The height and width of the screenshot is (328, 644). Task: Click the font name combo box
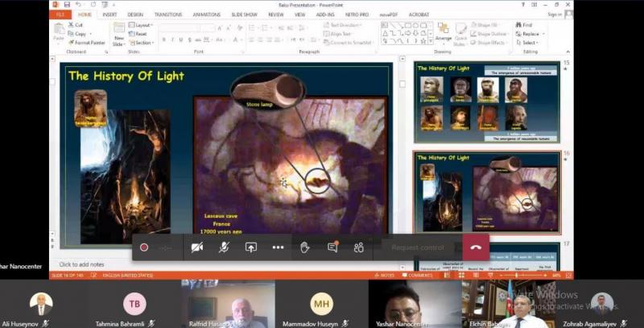pos(179,28)
